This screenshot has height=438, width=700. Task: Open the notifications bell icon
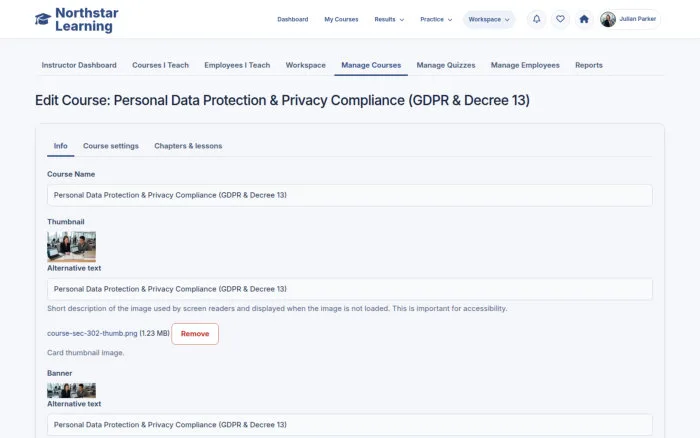(x=537, y=19)
